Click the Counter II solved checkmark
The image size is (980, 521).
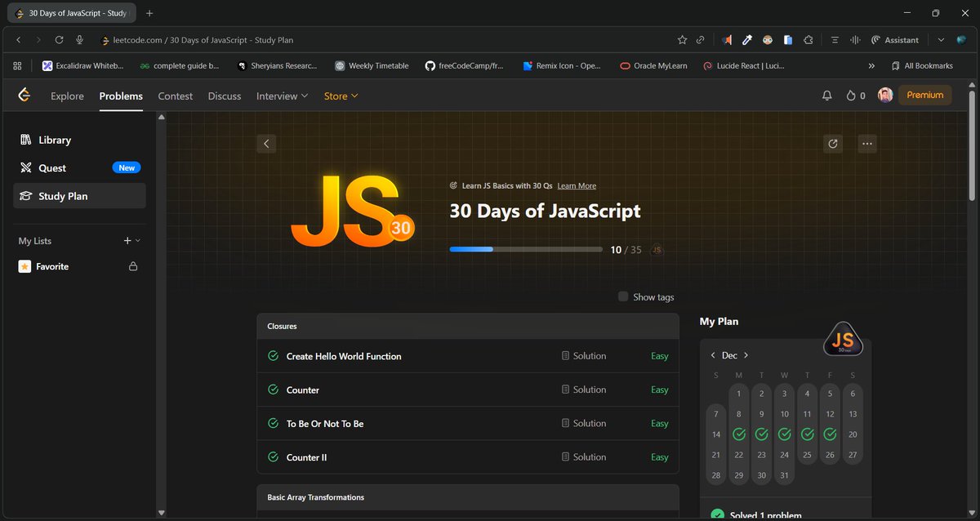(x=274, y=457)
